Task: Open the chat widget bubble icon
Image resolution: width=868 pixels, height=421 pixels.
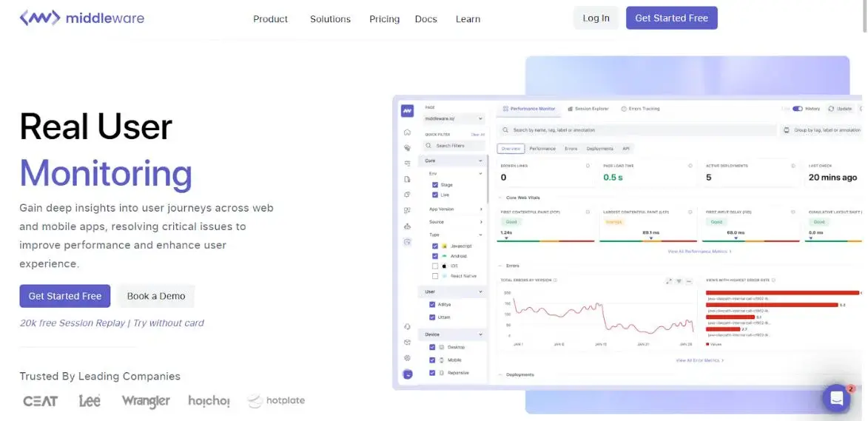Action: click(x=836, y=398)
